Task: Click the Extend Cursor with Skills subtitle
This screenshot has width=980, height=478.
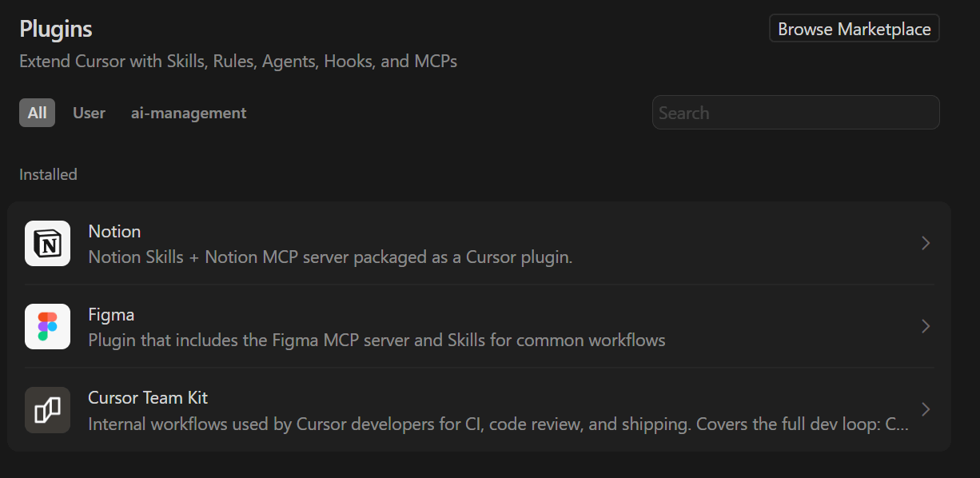Action: pyautogui.click(x=238, y=62)
